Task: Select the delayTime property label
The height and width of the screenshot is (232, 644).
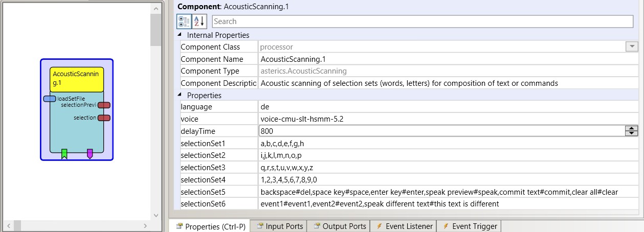Action: [197, 131]
